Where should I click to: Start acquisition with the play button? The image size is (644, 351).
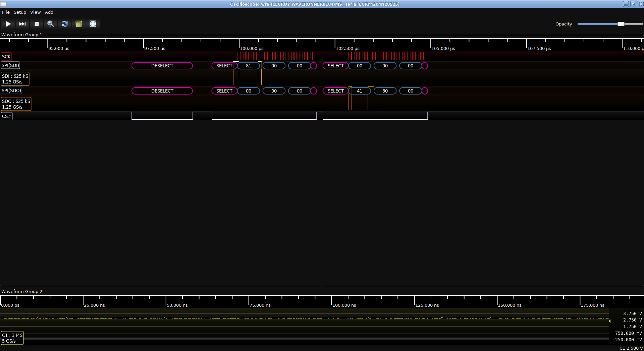point(8,24)
